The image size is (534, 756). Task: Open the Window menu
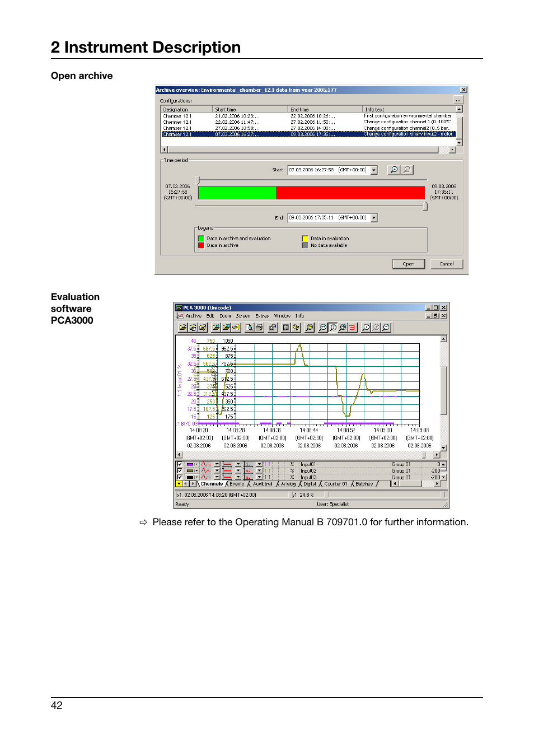click(282, 316)
